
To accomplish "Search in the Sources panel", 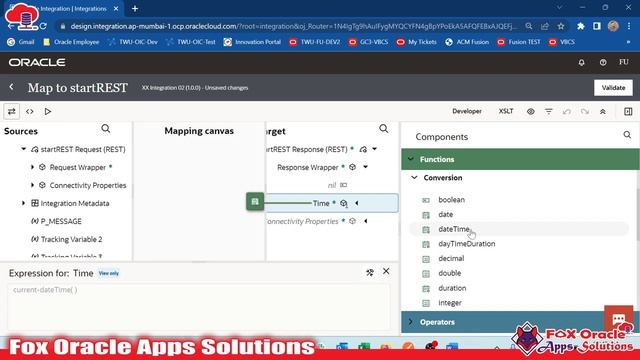I will (106, 129).
